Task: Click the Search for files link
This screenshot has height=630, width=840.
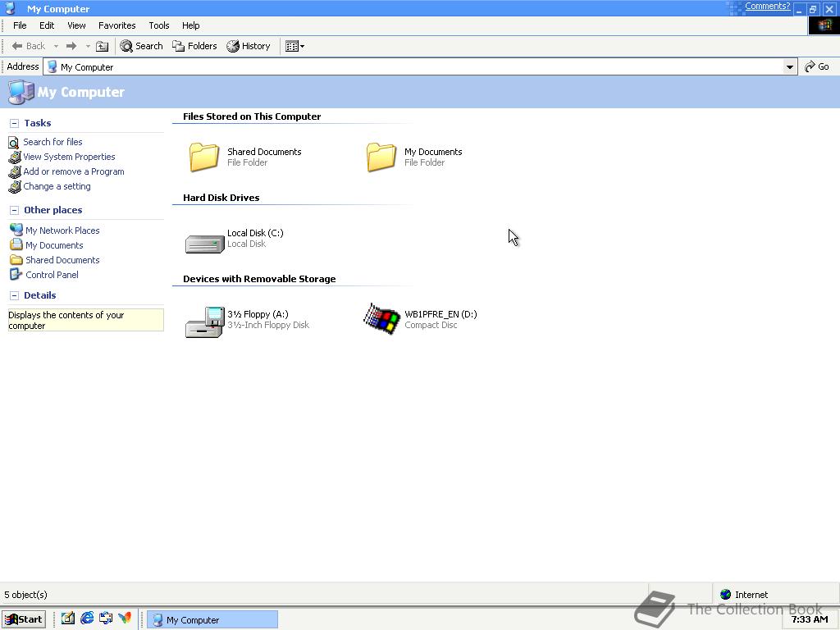Action: [52, 142]
